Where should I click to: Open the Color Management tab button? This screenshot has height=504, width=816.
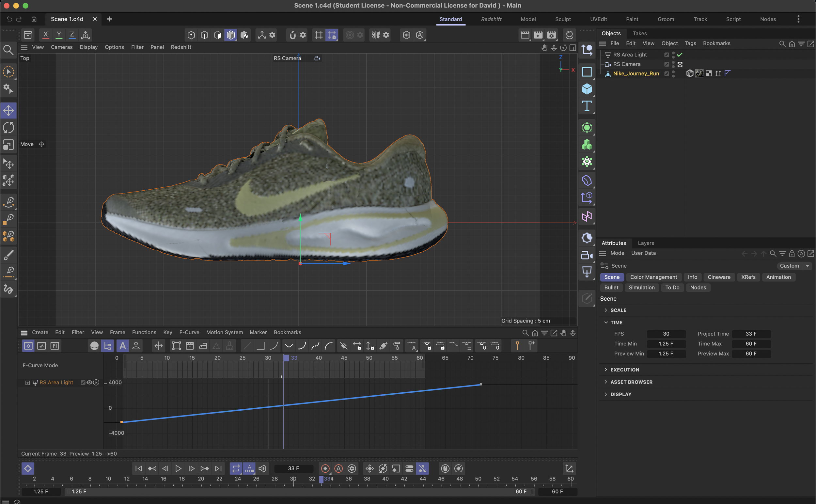[x=653, y=277]
